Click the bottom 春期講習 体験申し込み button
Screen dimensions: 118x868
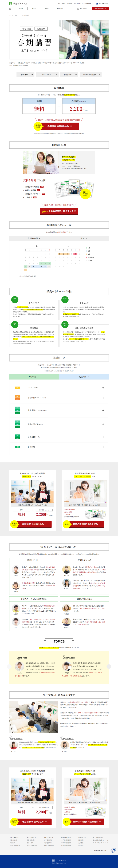33,821
